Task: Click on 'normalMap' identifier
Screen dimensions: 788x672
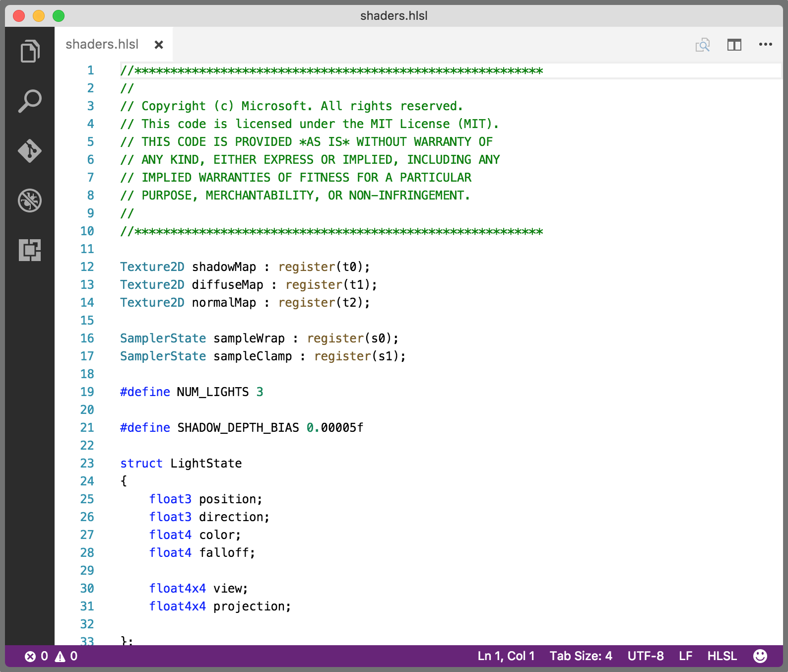Action: 224,303
